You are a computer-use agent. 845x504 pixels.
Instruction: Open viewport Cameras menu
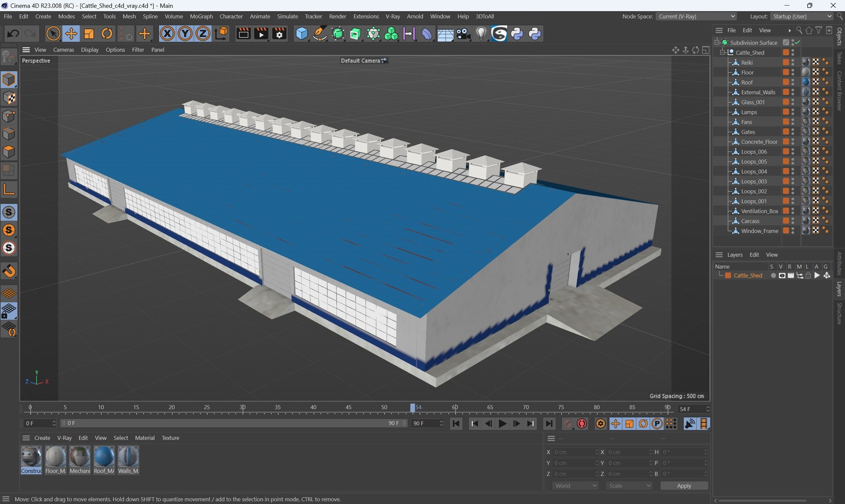pos(63,49)
